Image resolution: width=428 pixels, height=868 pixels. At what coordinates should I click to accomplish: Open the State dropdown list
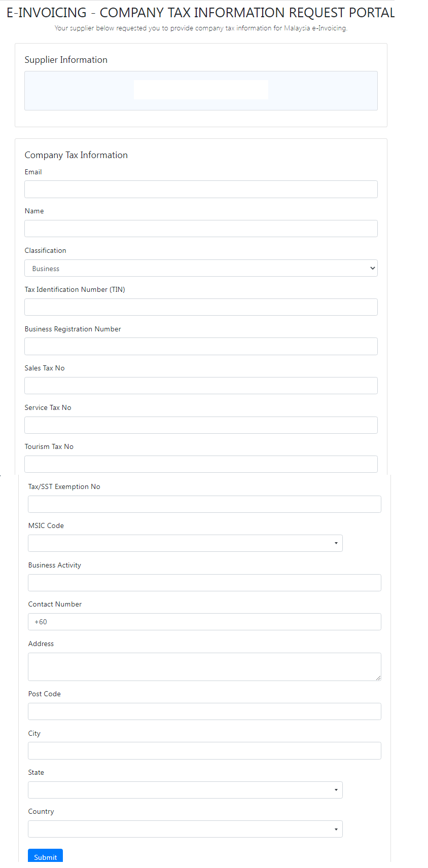click(x=185, y=790)
